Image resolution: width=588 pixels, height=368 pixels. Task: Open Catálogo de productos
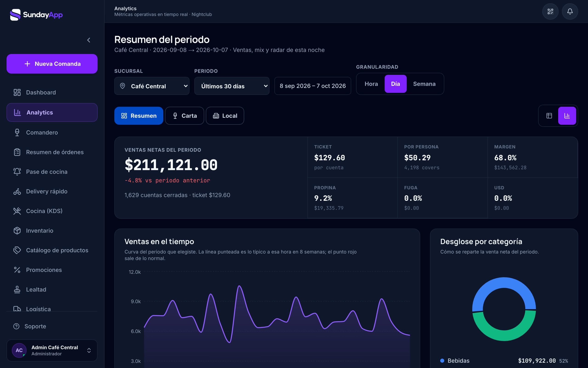pos(52,250)
